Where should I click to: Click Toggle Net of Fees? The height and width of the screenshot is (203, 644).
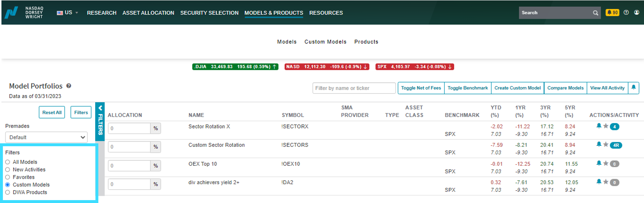pos(421,88)
